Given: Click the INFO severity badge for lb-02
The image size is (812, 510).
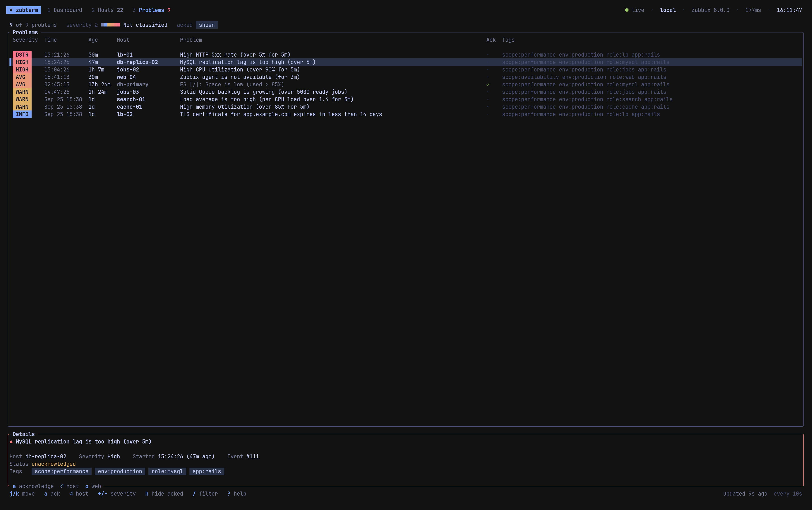Looking at the screenshot, I should point(22,114).
